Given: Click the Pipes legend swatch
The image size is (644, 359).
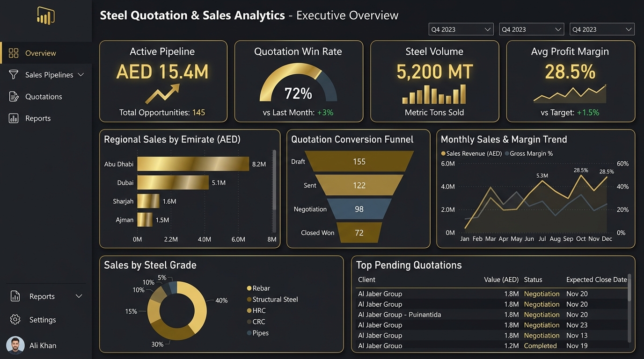Looking at the screenshot, I should [249, 333].
